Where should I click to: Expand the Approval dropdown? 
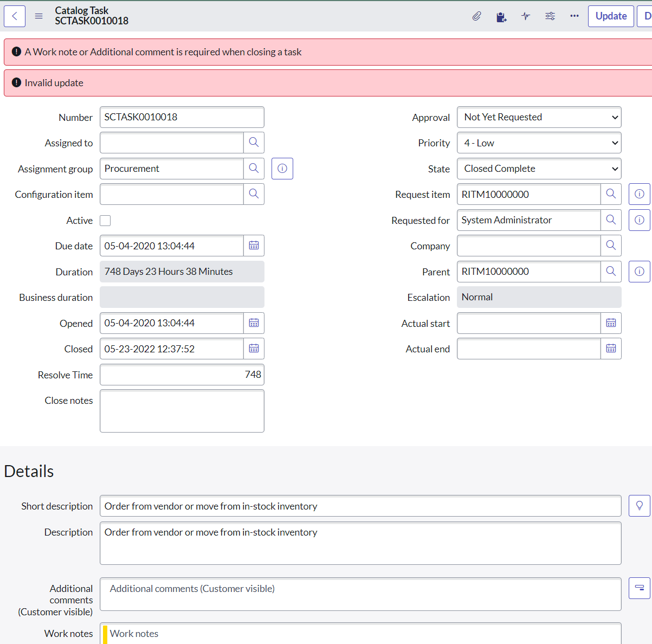click(x=539, y=117)
